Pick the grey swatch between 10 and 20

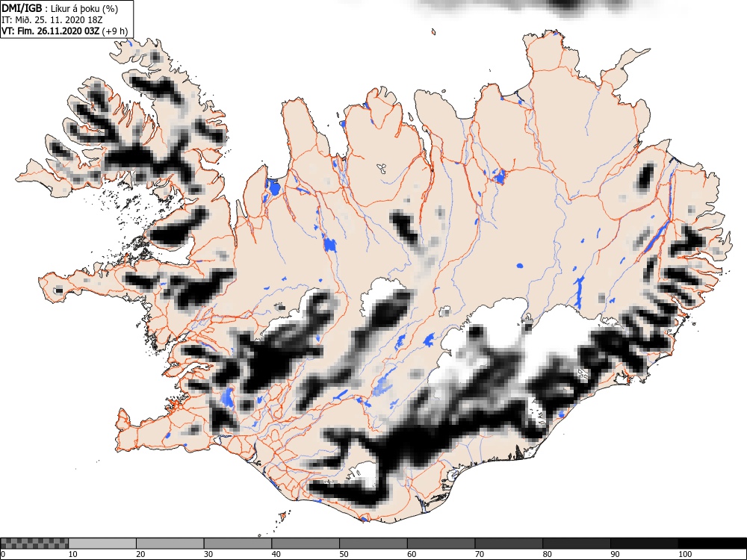point(102,544)
